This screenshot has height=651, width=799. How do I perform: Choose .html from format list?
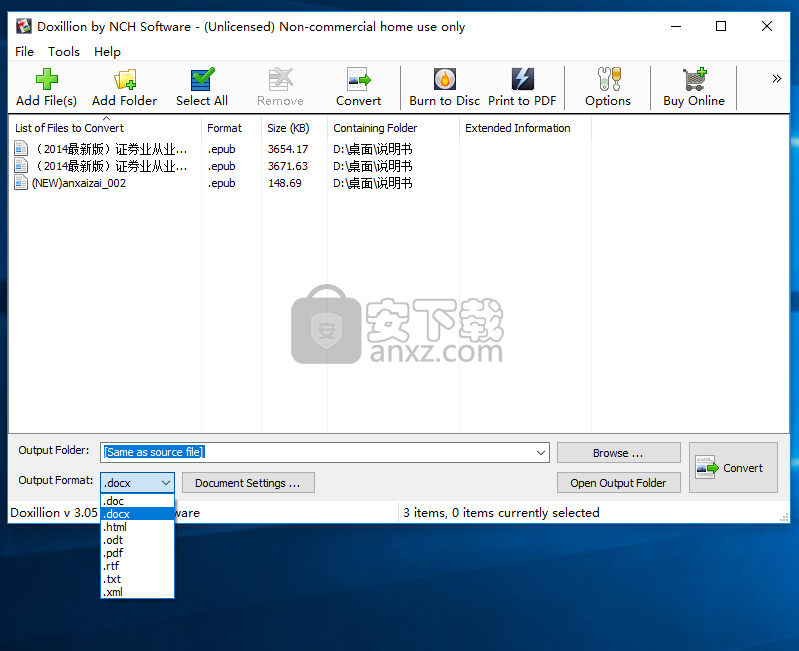138,527
